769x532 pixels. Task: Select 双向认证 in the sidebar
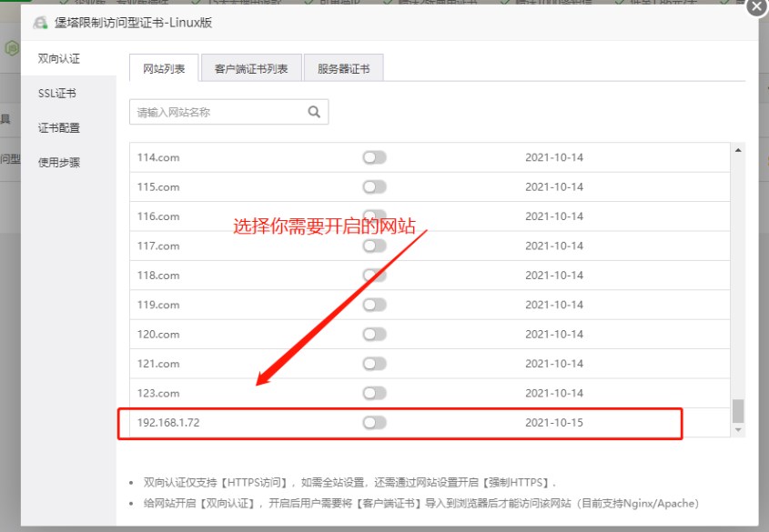click(x=59, y=58)
